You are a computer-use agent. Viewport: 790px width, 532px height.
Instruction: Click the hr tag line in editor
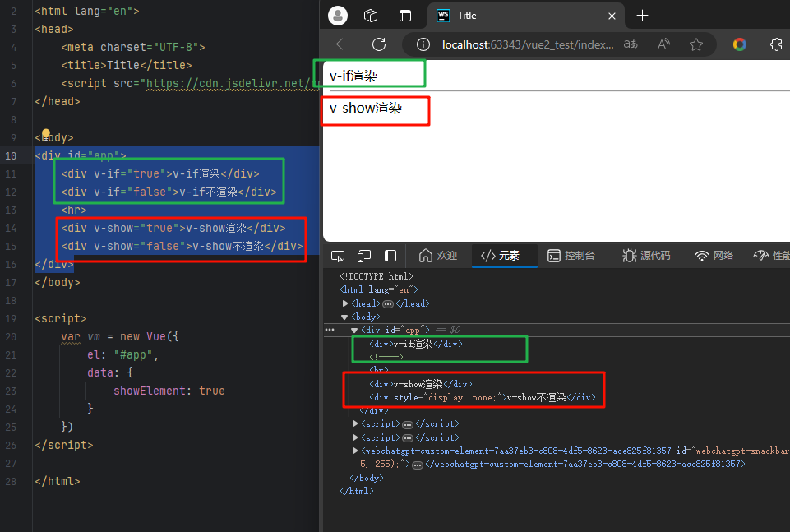[74, 210]
